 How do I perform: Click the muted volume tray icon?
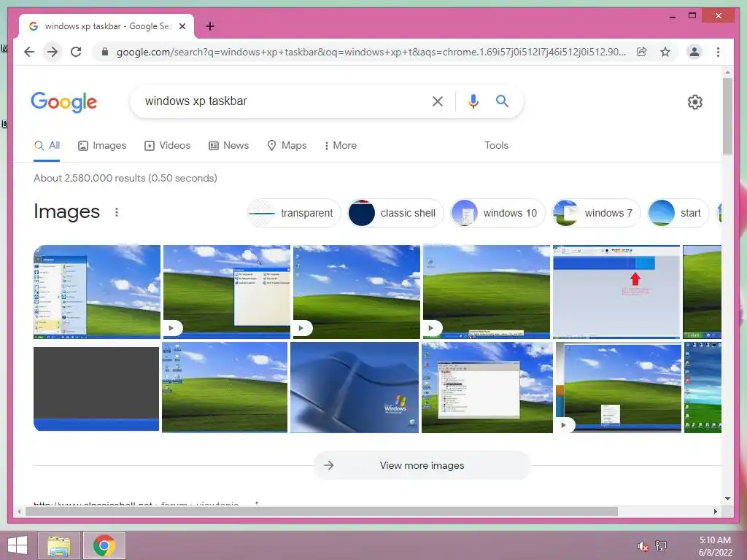tap(643, 546)
